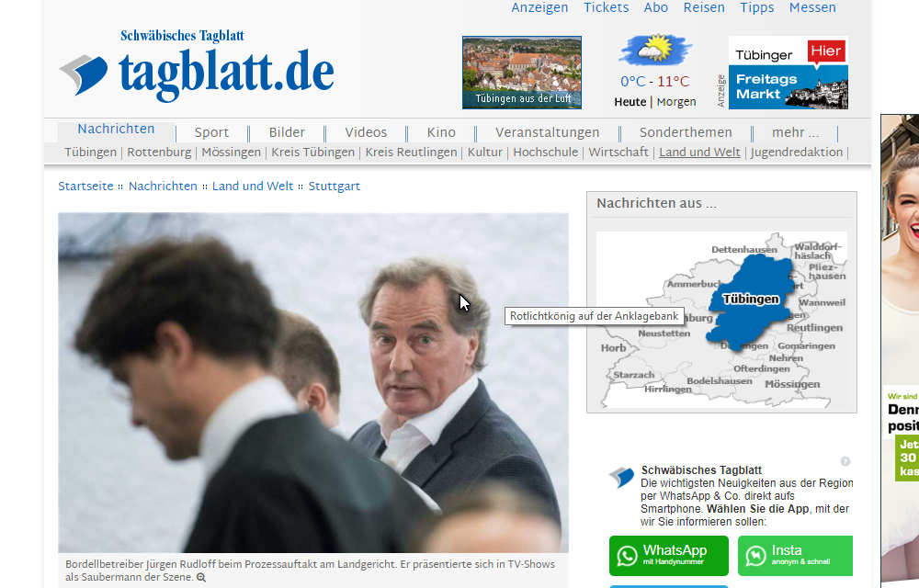Click the info icon in the messenger widget
This screenshot has width=919, height=588.
(x=845, y=461)
